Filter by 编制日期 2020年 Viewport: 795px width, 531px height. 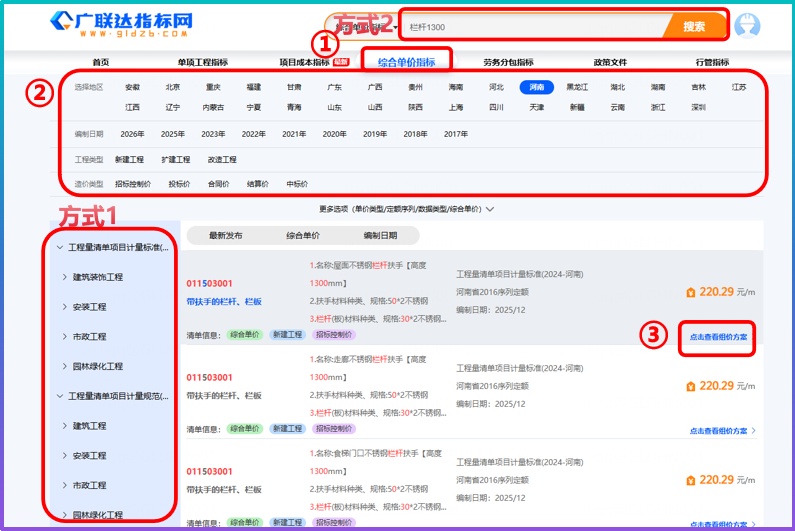point(334,134)
